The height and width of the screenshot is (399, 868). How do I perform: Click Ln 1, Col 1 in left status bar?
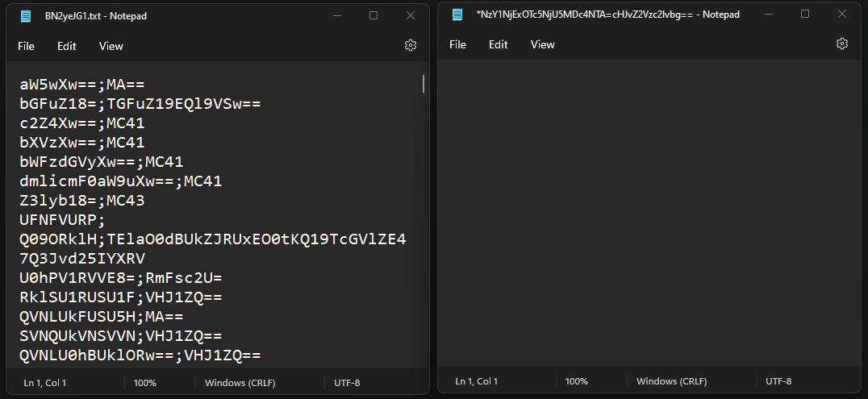click(x=45, y=383)
